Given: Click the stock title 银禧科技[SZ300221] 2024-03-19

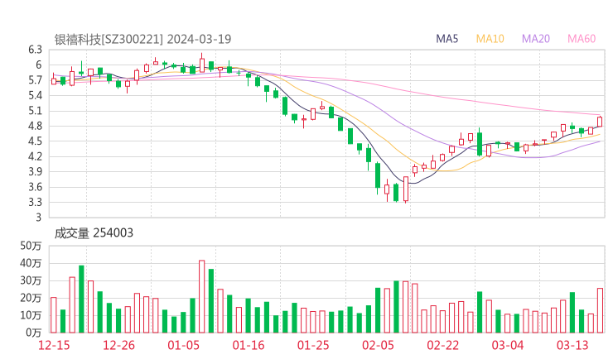Looking at the screenshot, I should (x=142, y=40).
